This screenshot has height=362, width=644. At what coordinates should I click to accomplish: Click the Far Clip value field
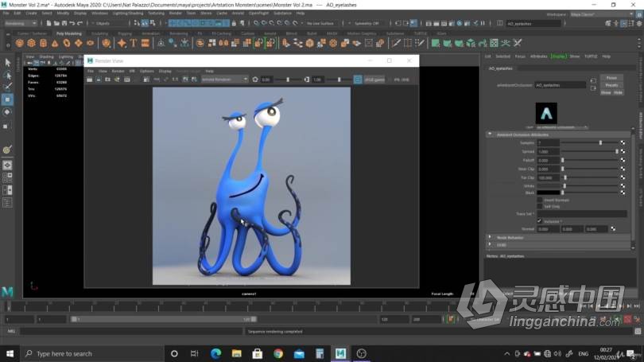tap(549, 177)
